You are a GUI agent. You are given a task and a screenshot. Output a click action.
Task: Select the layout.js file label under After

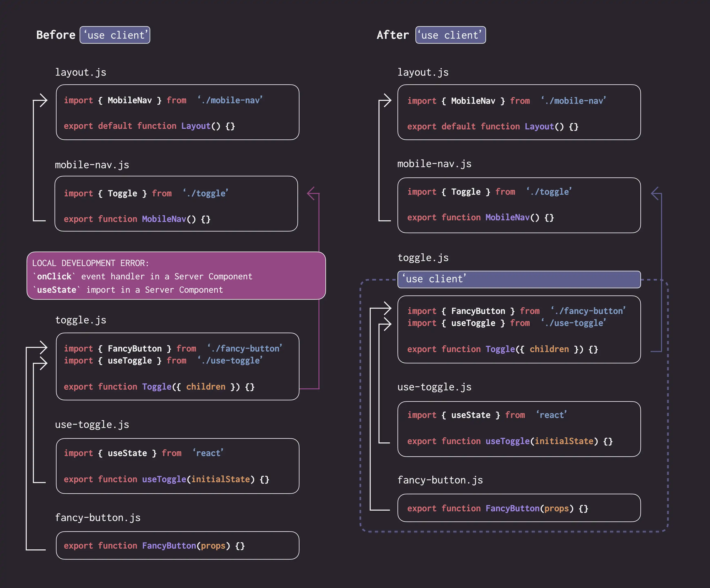coord(423,72)
